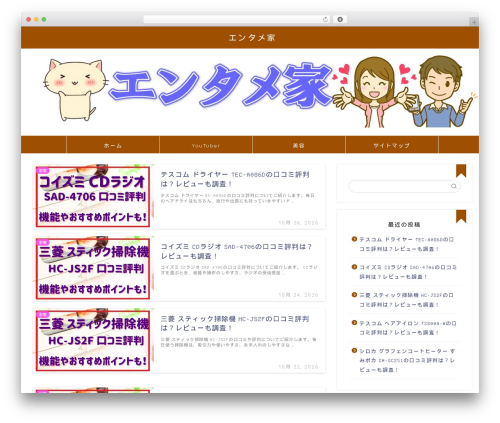500x423 pixels.
Task: Click category tag on the 10月 22 article thumbnail
Action: coord(43,314)
